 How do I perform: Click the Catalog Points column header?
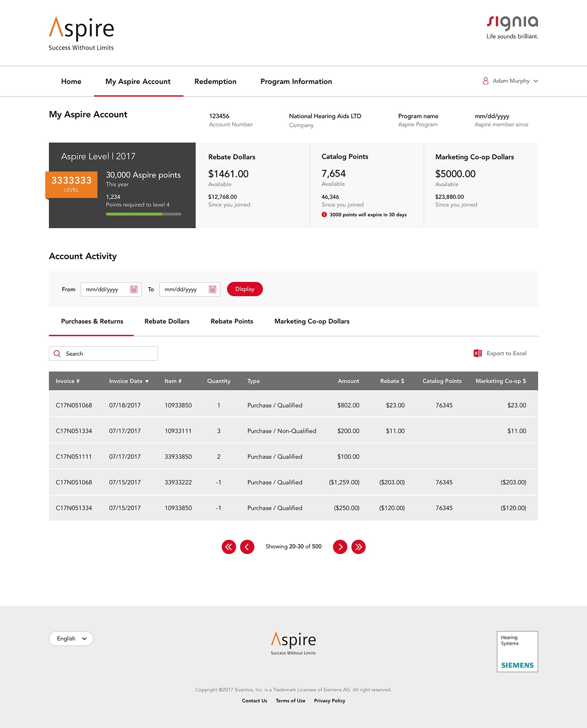tap(442, 381)
